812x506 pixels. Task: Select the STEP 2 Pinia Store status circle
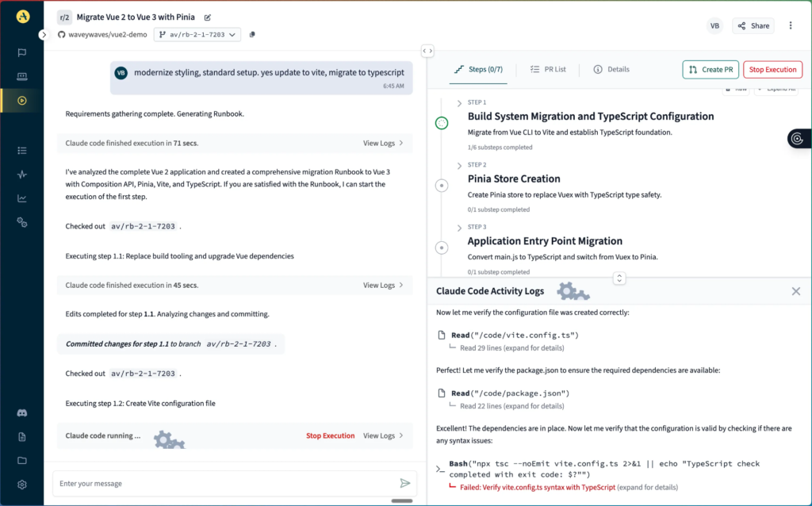442,185
